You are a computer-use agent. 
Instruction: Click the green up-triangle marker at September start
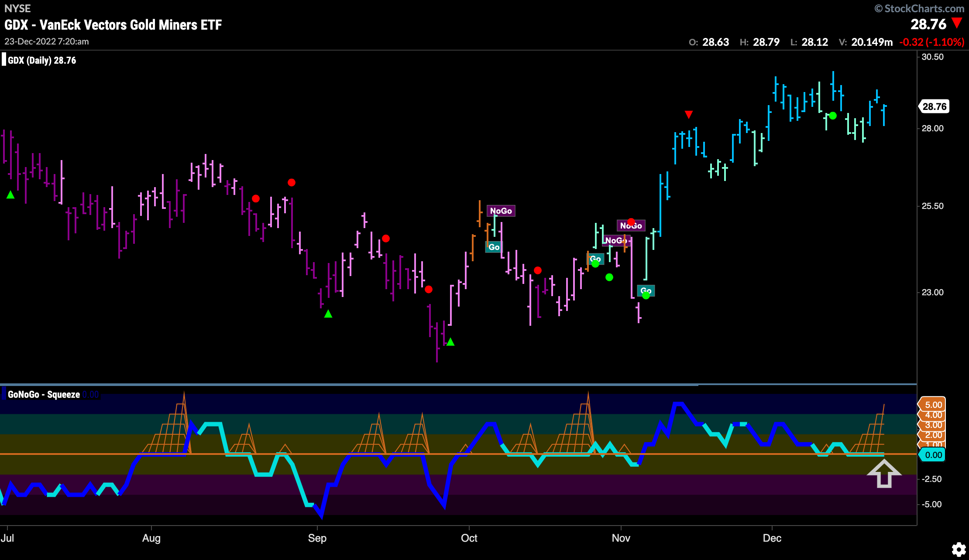pos(328,314)
